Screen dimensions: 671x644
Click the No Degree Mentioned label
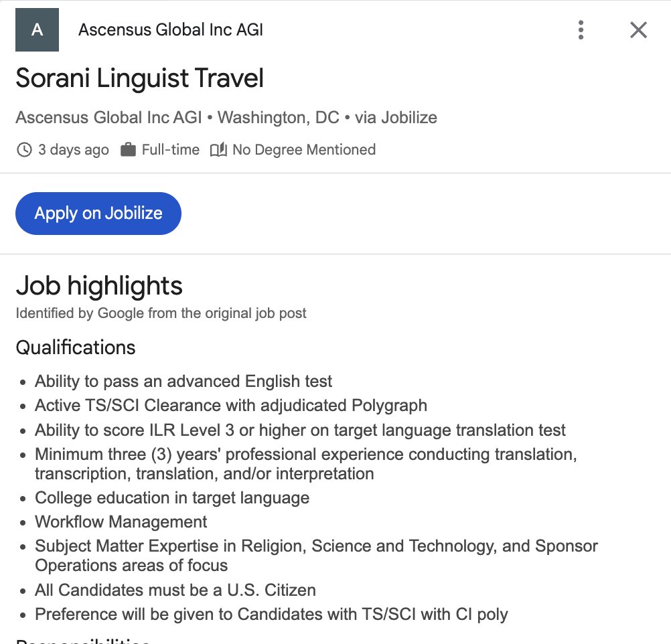click(303, 150)
